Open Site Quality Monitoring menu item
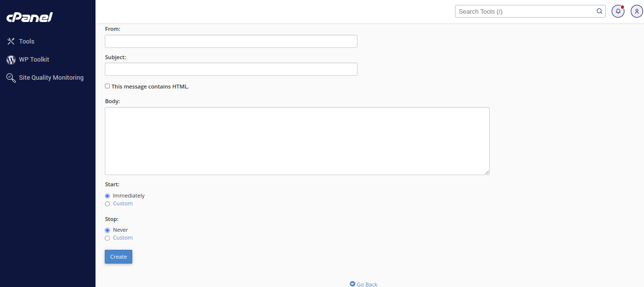Viewport: 644px width, 287px height. [x=51, y=78]
